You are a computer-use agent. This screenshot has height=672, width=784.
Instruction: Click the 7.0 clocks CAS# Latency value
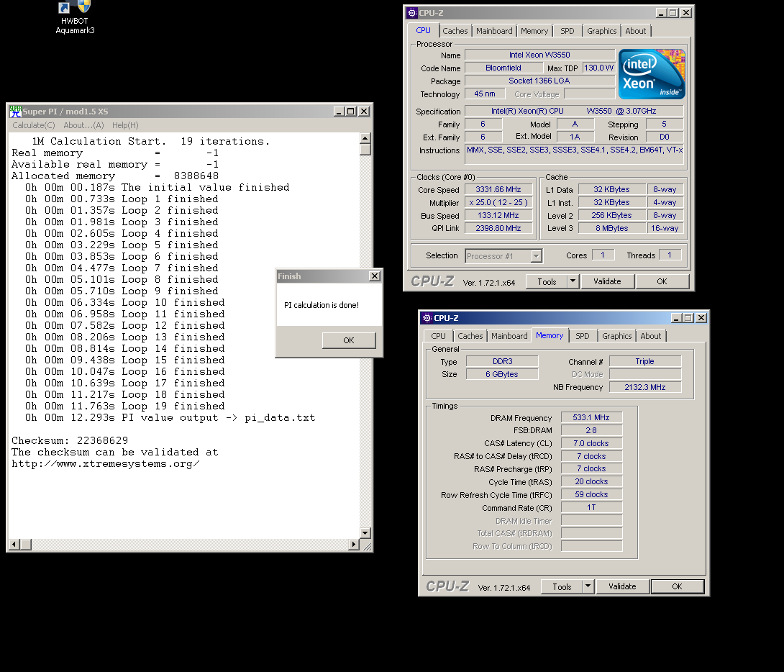591,443
